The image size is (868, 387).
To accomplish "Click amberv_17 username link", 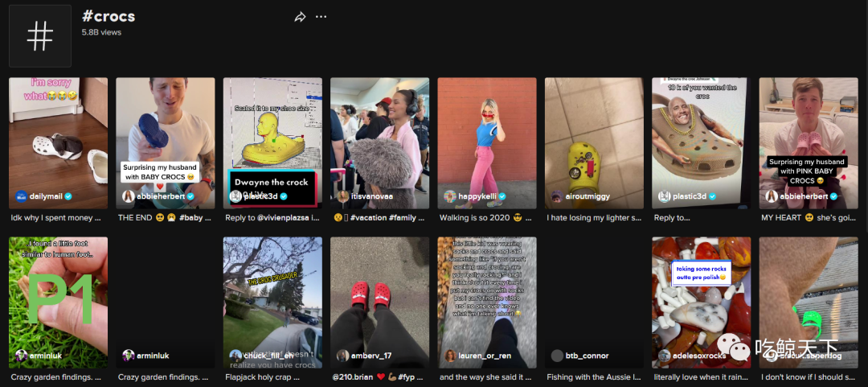I will coord(371,356).
